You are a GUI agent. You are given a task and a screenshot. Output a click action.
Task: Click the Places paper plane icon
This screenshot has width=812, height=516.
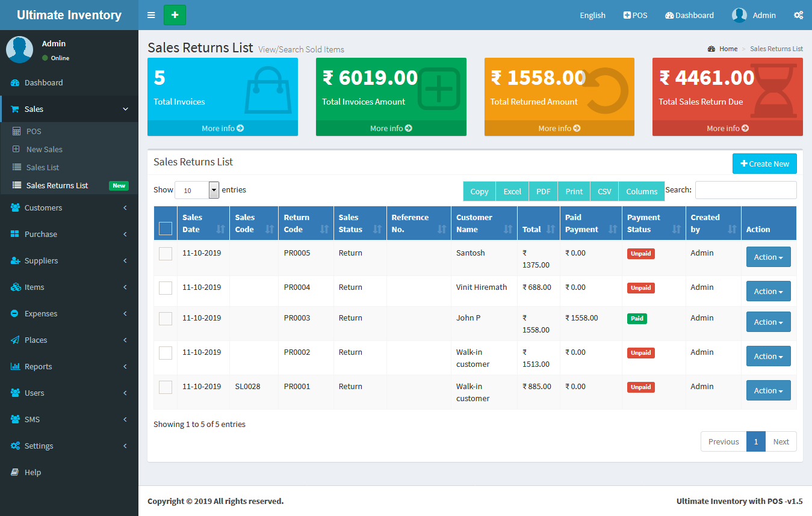click(x=15, y=340)
